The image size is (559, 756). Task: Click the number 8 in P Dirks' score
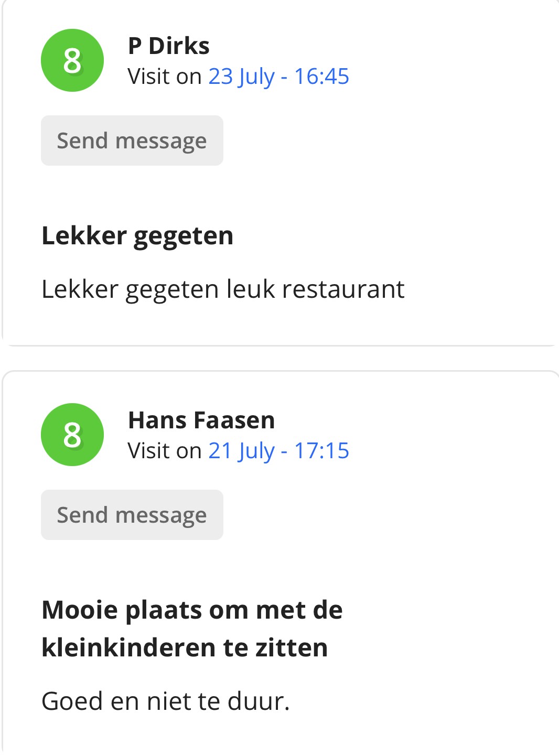(x=72, y=61)
